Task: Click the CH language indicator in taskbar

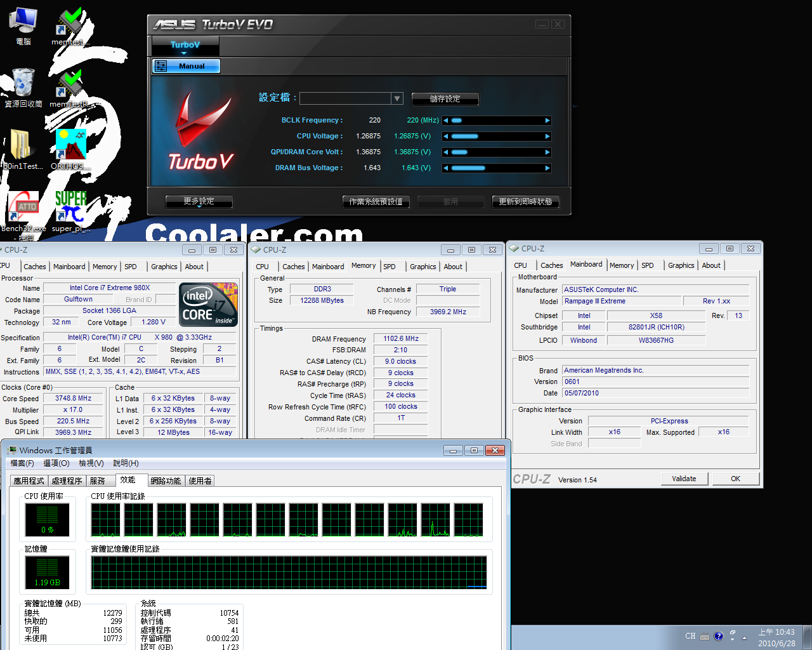Action: (x=690, y=636)
